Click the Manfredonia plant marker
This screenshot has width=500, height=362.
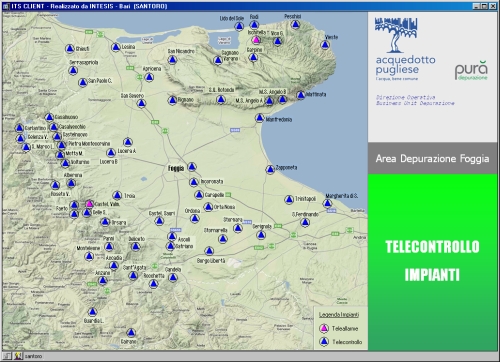coord(260,118)
